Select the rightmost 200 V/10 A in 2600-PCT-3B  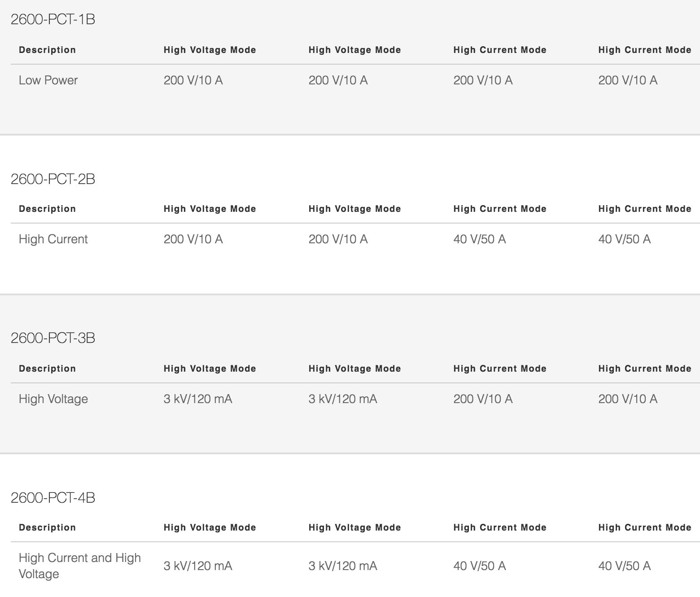point(627,399)
